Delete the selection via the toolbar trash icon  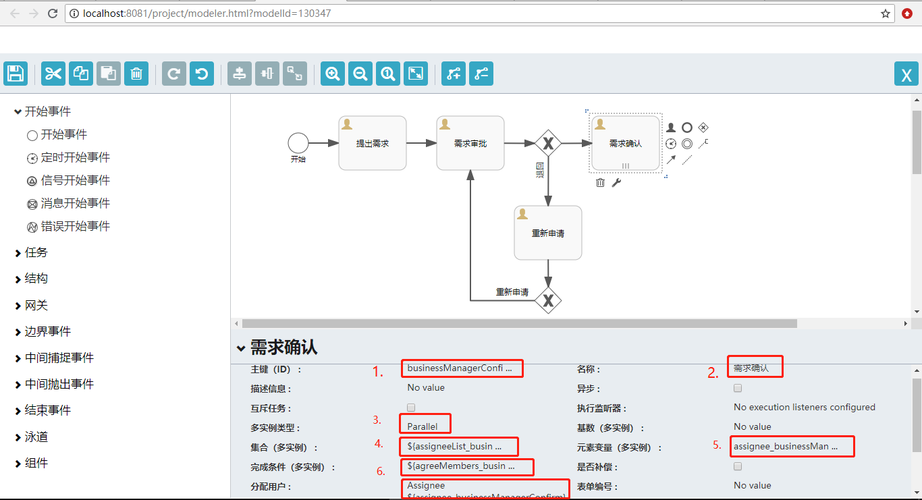[136, 74]
